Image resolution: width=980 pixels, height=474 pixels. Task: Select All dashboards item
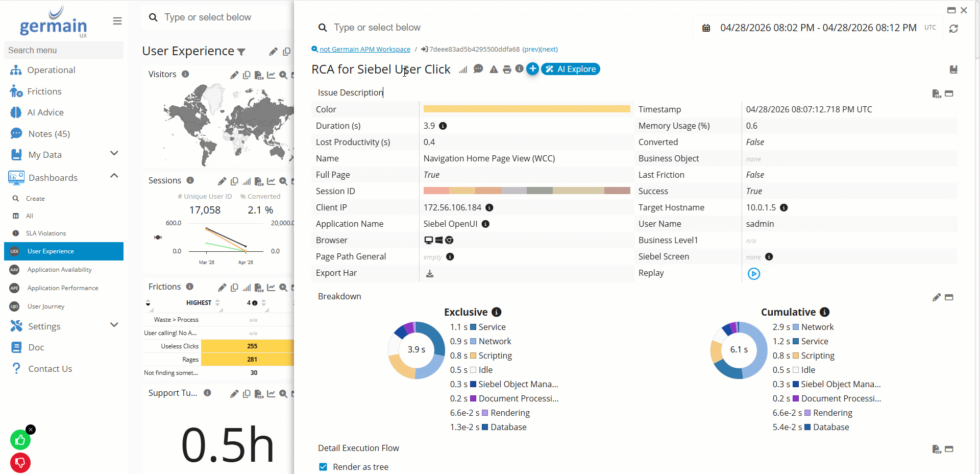tap(30, 216)
